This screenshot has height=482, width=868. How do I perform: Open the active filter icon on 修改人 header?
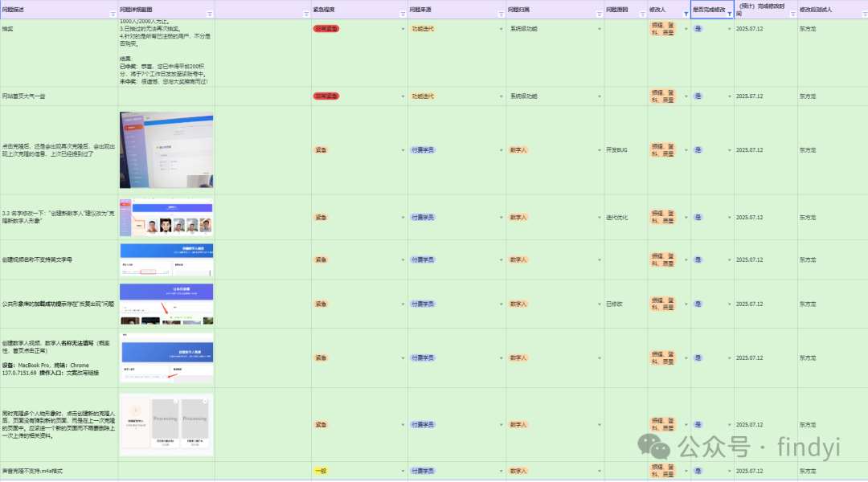tap(686, 14)
